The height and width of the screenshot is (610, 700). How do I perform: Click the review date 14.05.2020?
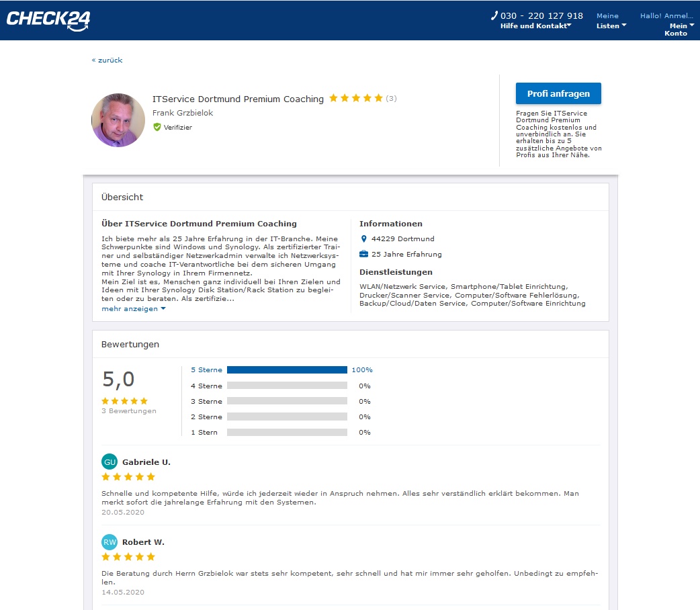point(123,592)
